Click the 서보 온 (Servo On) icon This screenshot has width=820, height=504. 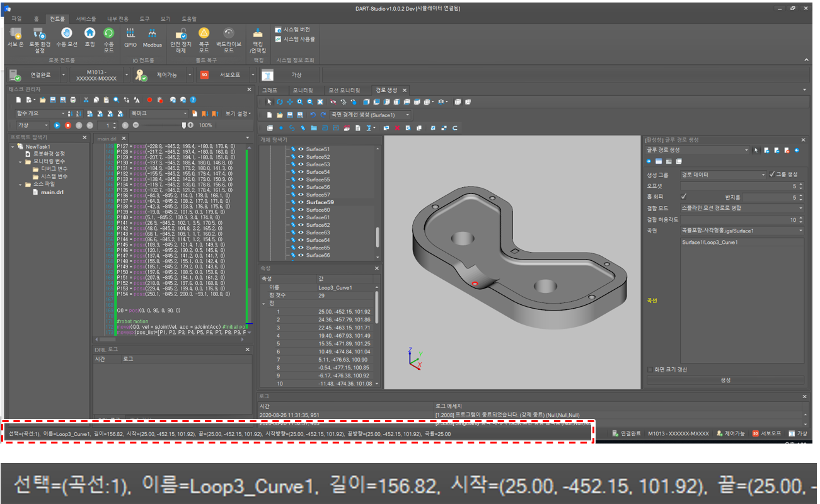click(16, 33)
